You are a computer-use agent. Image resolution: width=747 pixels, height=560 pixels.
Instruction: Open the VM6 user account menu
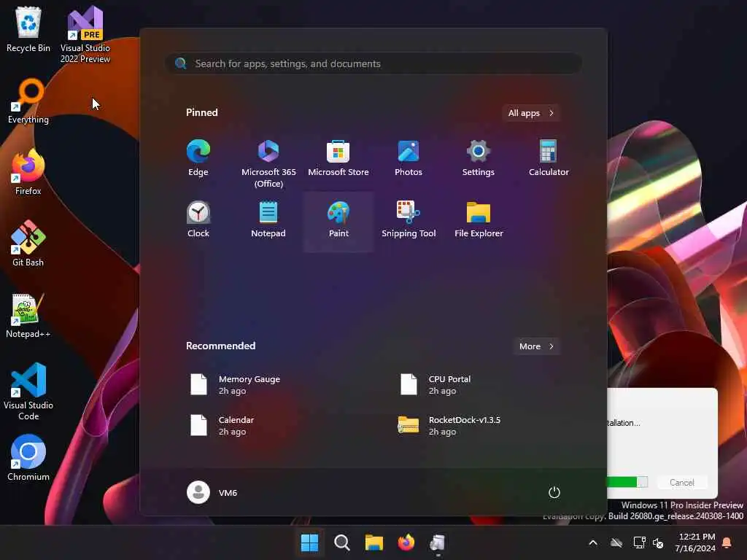point(212,492)
